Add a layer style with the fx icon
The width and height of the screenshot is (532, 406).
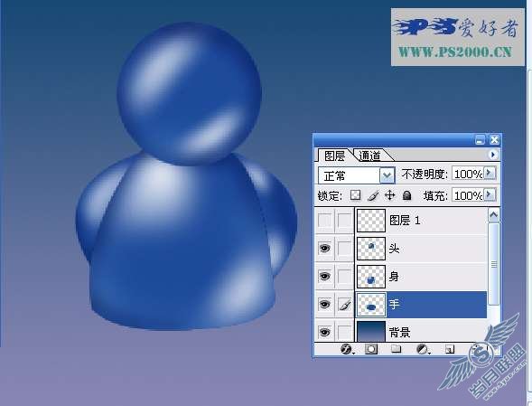(347, 349)
